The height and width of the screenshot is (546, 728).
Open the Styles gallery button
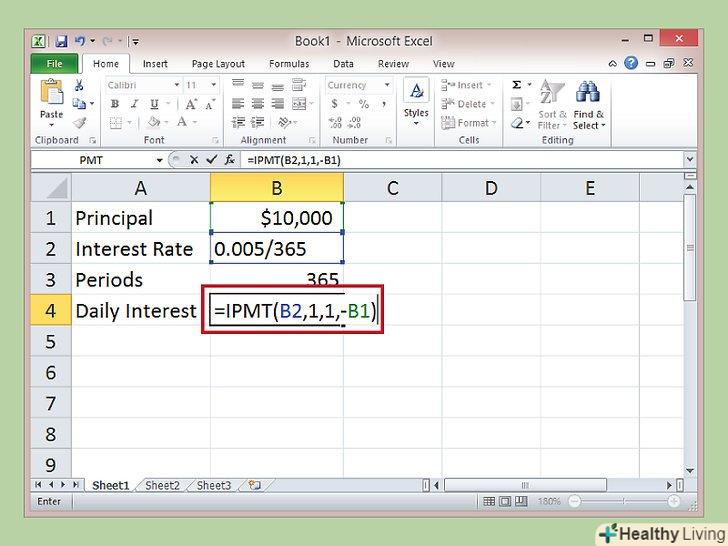416,103
